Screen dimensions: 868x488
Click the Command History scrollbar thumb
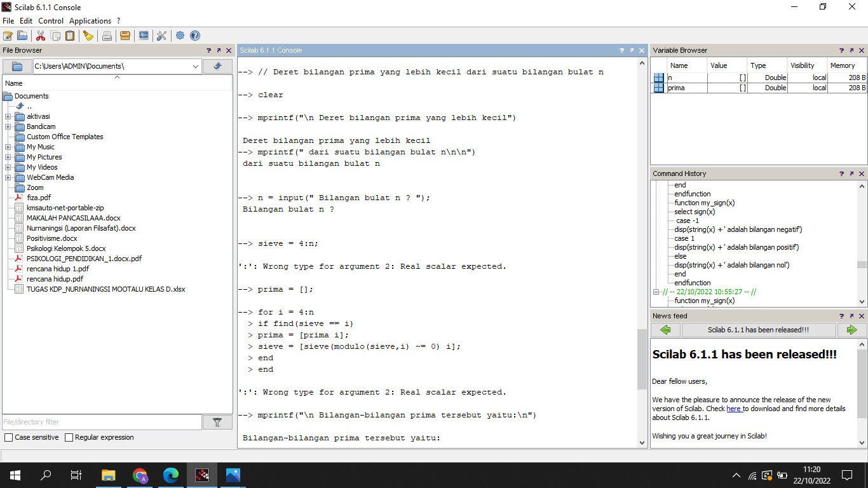point(862,265)
